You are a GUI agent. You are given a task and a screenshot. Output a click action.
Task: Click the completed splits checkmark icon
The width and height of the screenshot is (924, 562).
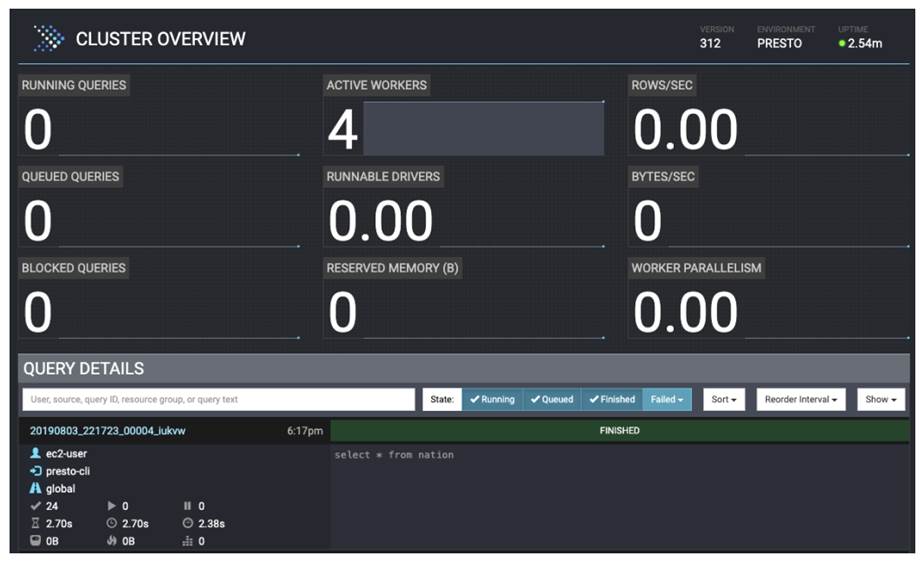[x=36, y=506]
